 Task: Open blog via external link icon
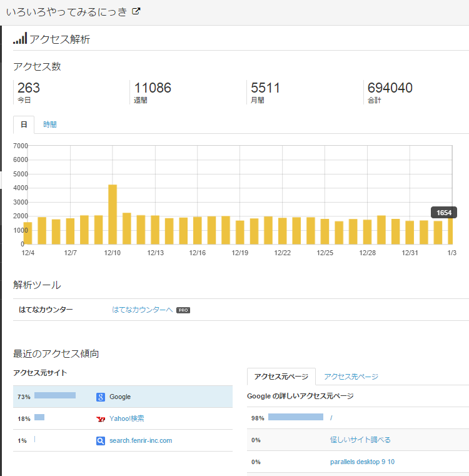pos(136,11)
